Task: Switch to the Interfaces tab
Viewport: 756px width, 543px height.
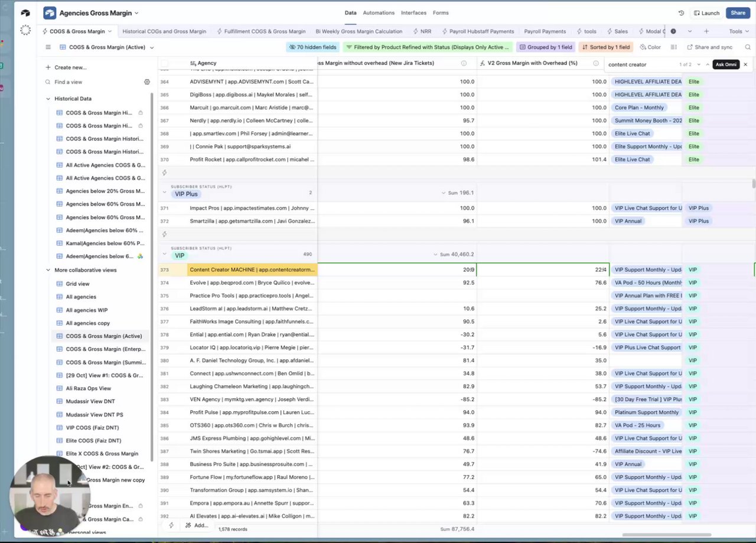Action: (x=413, y=12)
